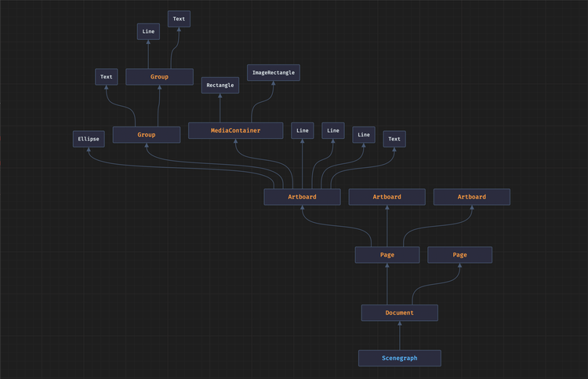Click the Document node
588x379 pixels.
pyautogui.click(x=399, y=313)
